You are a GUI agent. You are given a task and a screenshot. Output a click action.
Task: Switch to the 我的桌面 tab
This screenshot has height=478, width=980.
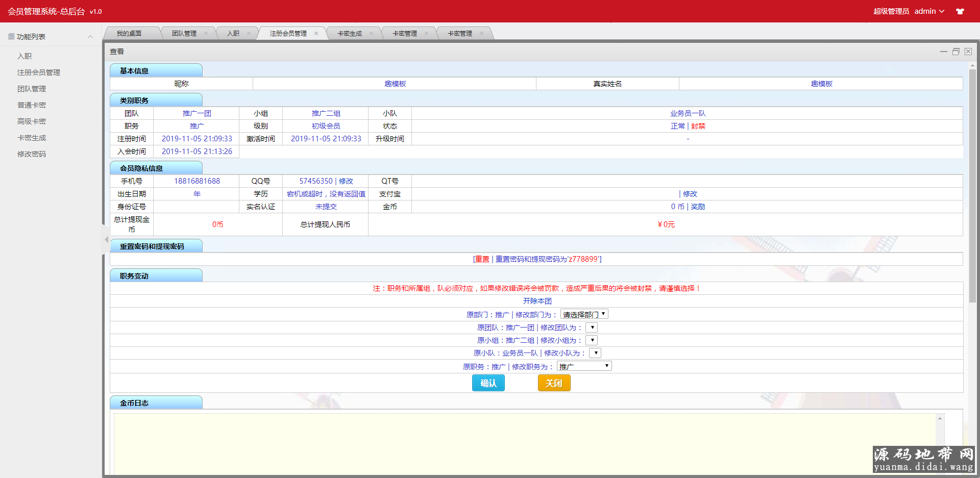129,34
